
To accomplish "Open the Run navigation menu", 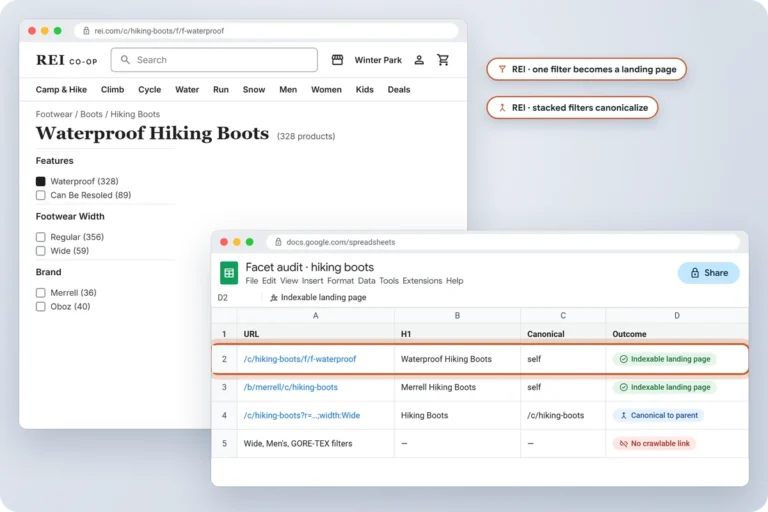I will point(221,90).
